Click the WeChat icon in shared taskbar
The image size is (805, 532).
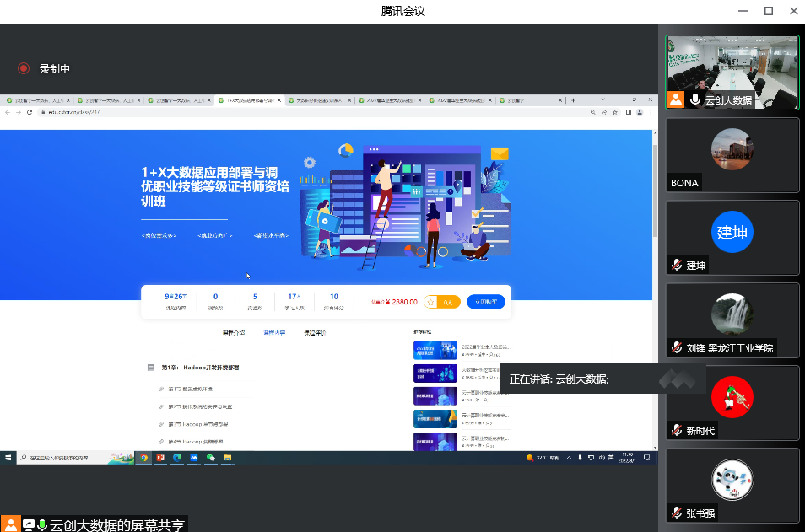(x=211, y=458)
